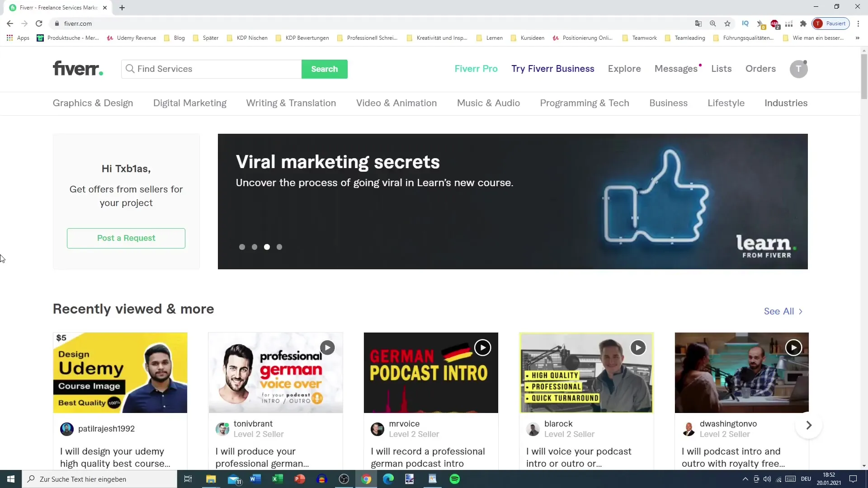Bookmark this page with star icon
Viewport: 868px width, 488px height.
click(x=727, y=23)
